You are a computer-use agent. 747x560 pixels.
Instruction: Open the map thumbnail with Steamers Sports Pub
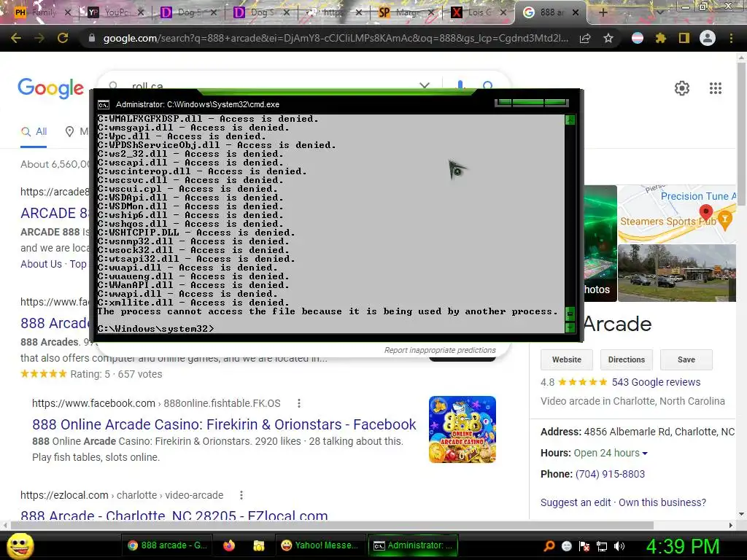pos(677,214)
